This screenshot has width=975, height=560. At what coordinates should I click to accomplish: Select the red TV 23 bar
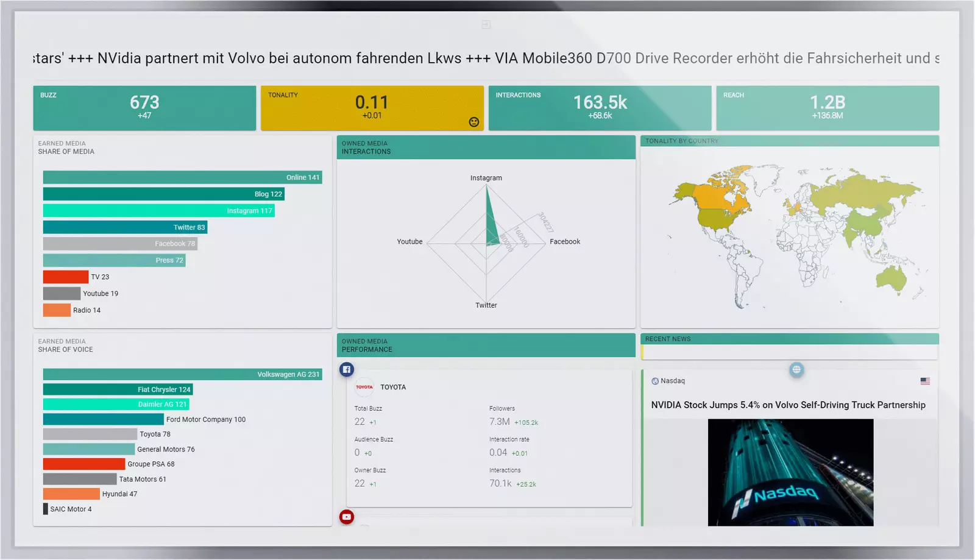(66, 277)
